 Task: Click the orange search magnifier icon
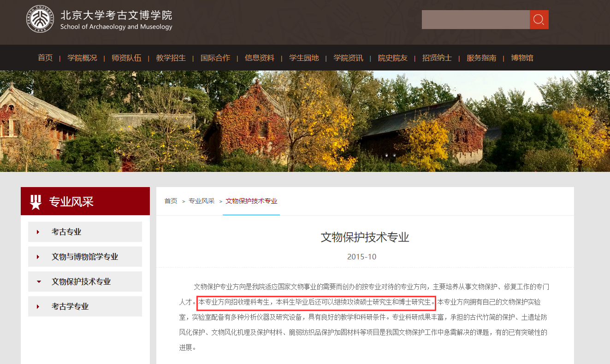tap(539, 19)
